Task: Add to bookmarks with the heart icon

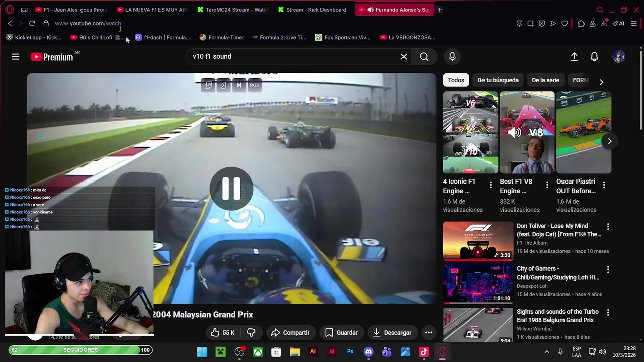Action: pyautogui.click(x=565, y=23)
